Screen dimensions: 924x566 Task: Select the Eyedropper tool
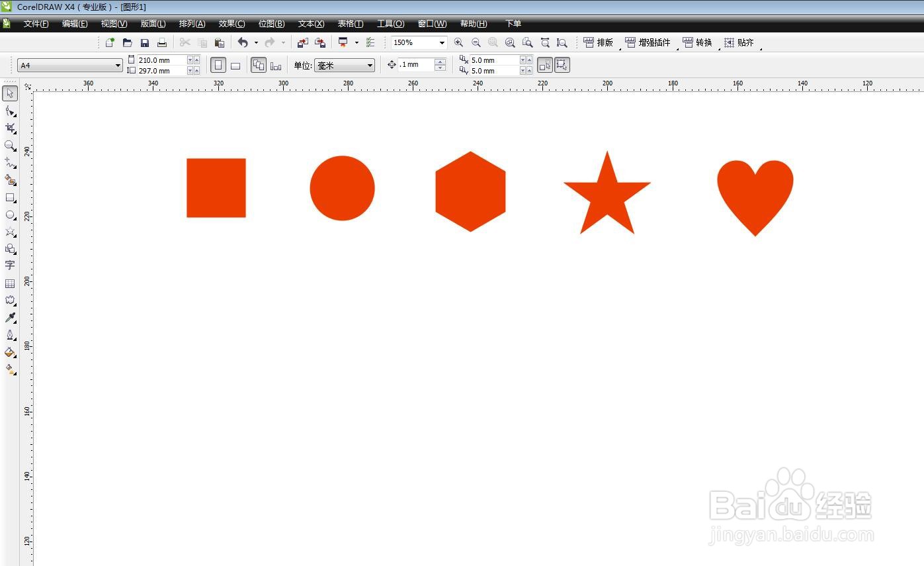tap(10, 318)
